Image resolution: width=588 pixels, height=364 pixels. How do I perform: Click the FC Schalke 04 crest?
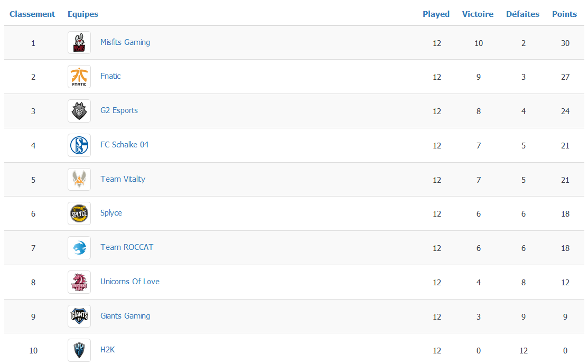click(x=79, y=145)
